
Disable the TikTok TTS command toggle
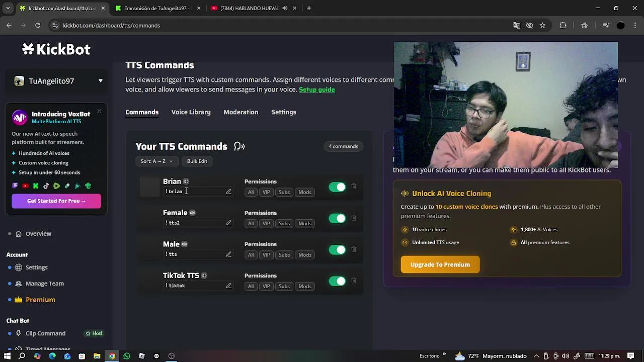coord(337,281)
